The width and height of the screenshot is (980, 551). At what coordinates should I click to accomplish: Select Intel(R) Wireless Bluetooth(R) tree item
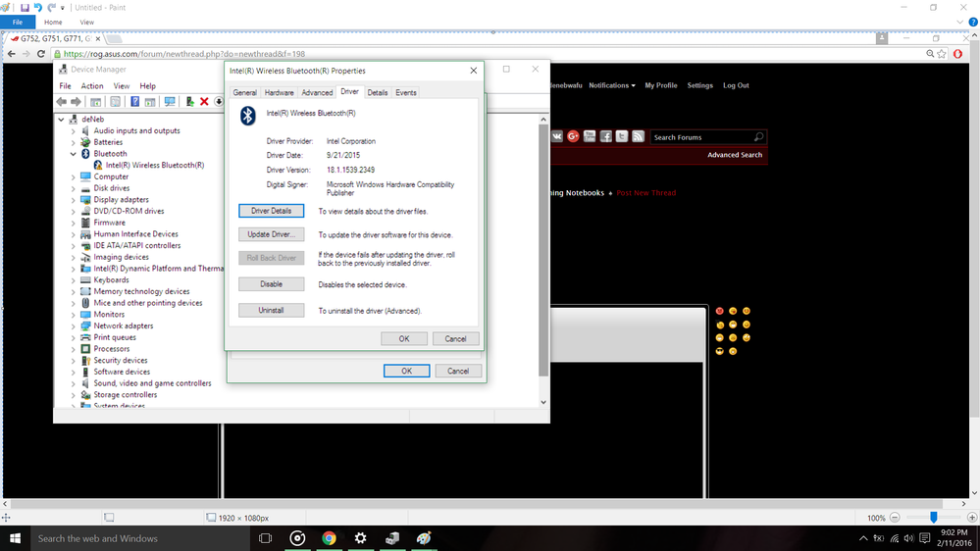[154, 166]
